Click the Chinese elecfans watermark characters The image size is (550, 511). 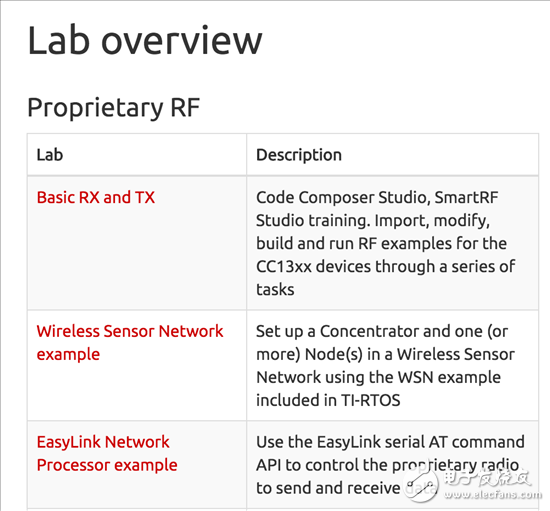click(487, 478)
